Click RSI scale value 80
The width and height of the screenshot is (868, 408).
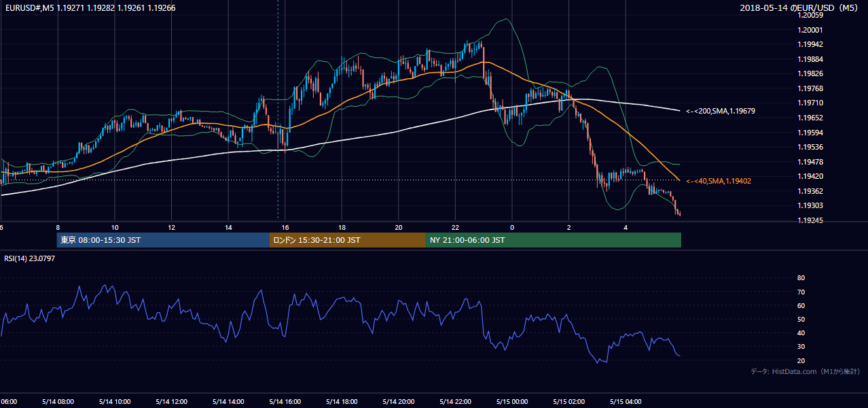tap(801, 278)
